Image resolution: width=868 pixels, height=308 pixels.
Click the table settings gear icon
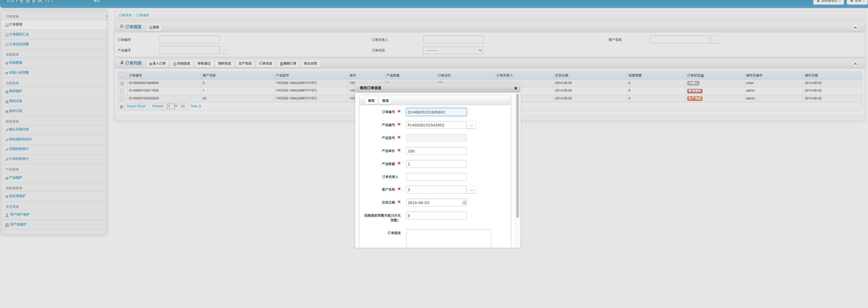[x=121, y=107]
